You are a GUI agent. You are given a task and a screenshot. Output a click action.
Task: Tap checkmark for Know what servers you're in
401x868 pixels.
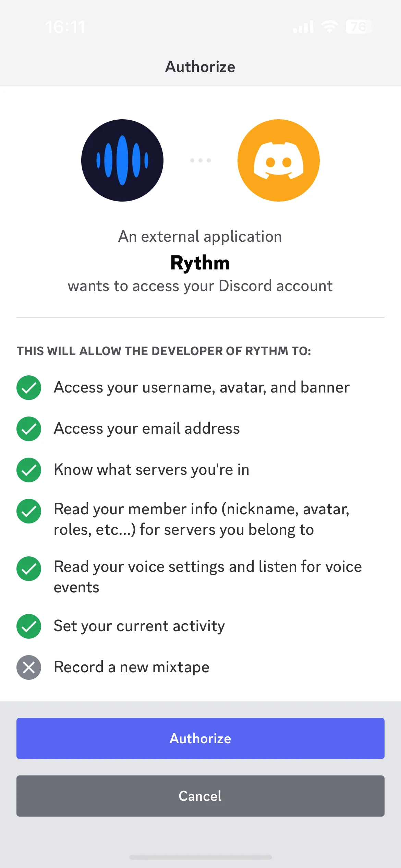click(29, 470)
